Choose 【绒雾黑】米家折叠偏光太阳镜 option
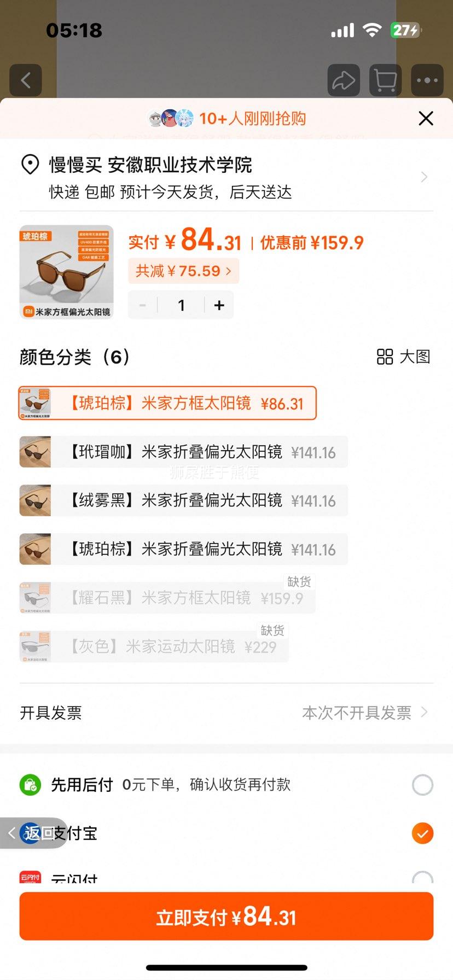 (x=183, y=500)
